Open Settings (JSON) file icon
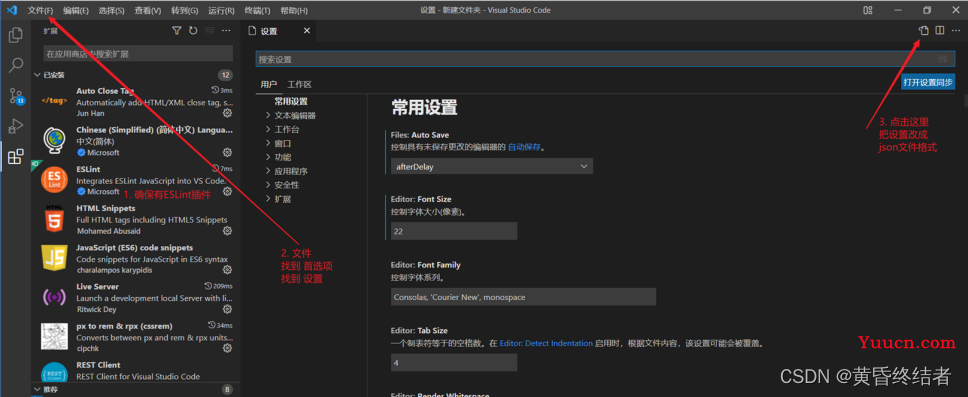This screenshot has height=397, width=968. (x=924, y=30)
